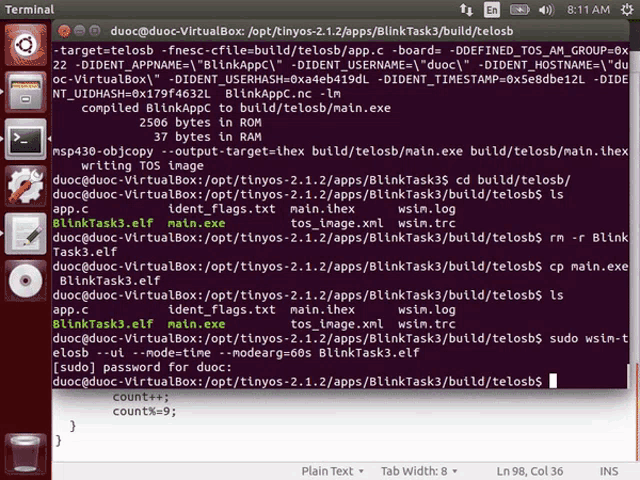Click the Terminal icon in launcher

tap(25, 139)
